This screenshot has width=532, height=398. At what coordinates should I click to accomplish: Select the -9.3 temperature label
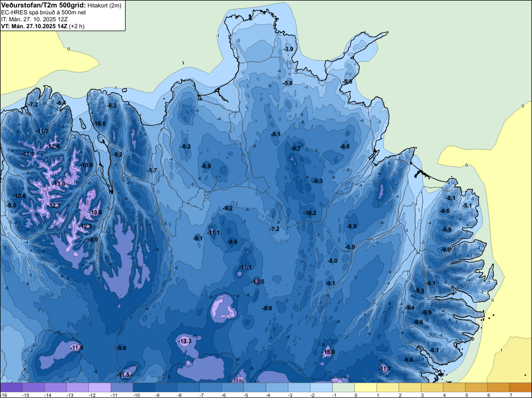[x=318, y=181]
